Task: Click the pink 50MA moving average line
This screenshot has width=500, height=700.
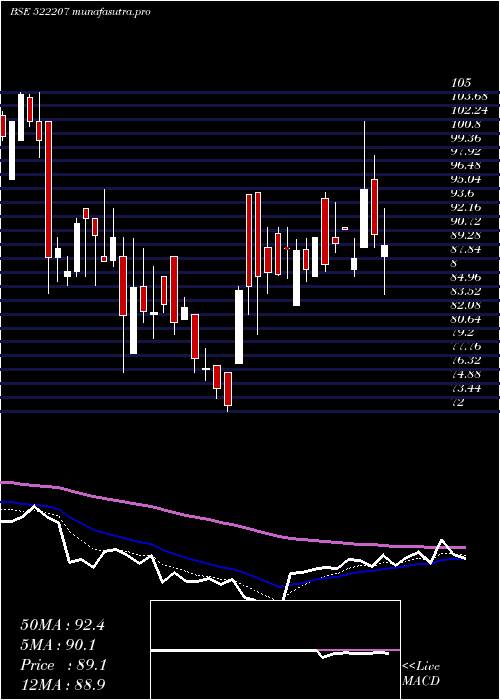Action: click(232, 524)
